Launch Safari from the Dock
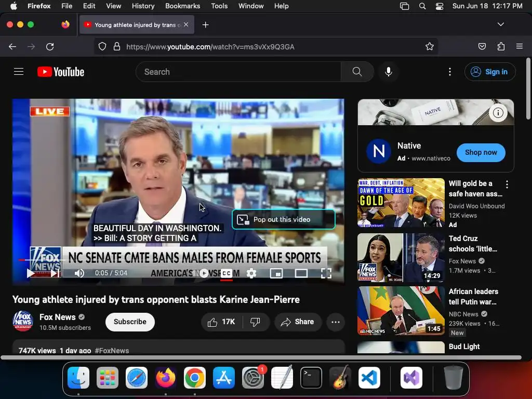 click(x=137, y=378)
